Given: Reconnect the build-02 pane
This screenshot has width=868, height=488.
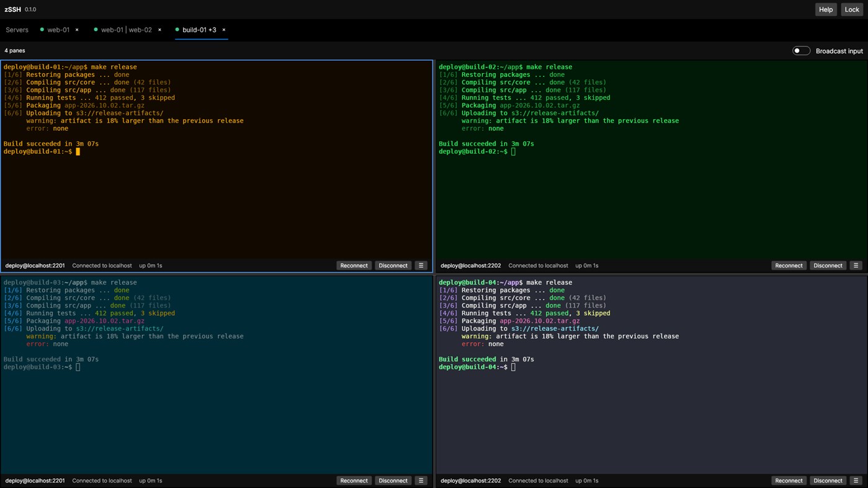Looking at the screenshot, I should [x=789, y=265].
